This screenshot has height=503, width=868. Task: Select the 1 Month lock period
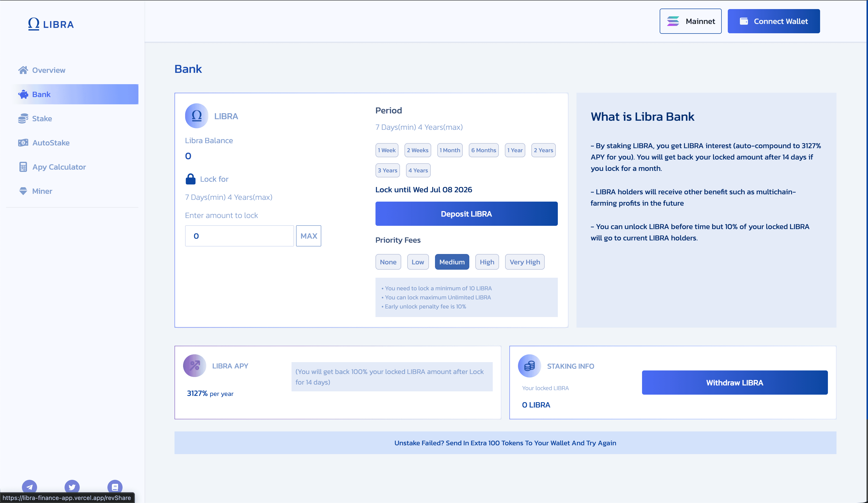pos(450,150)
